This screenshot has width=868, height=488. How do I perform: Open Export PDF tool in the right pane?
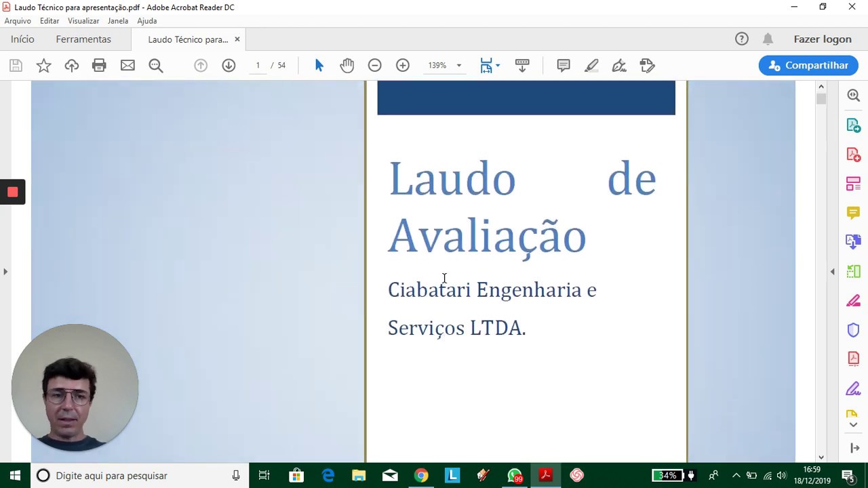click(x=854, y=125)
